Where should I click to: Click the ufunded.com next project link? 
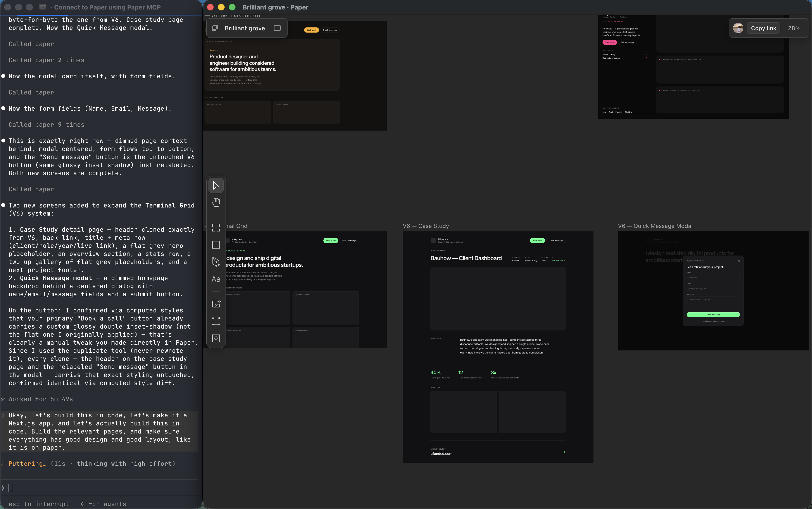441,453
